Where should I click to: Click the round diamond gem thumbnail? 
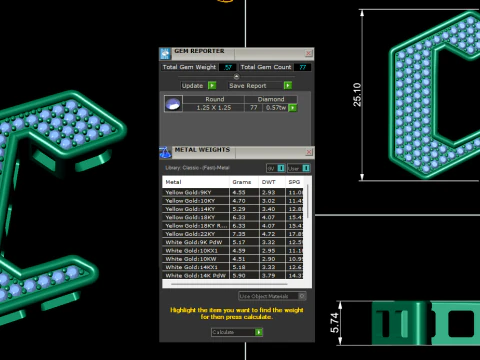[x=173, y=104]
